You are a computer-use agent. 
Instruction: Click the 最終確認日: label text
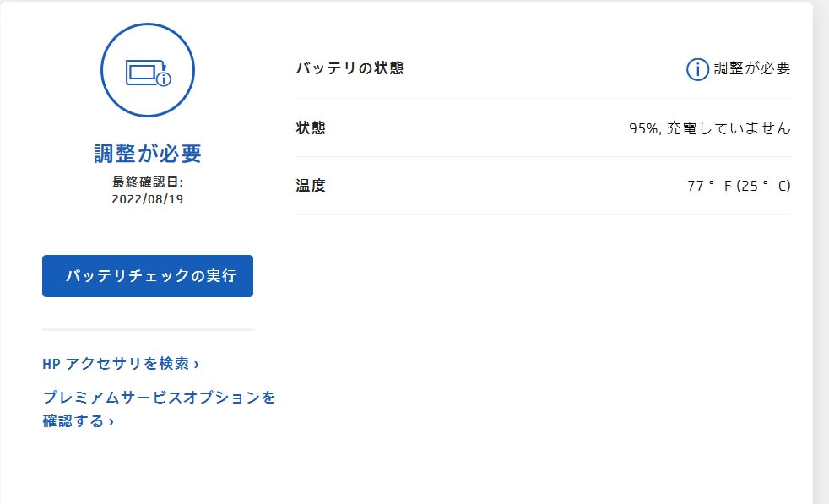pos(148,182)
